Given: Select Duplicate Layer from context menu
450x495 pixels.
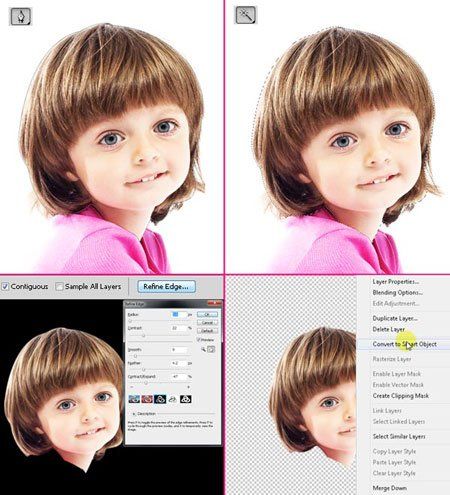Looking at the screenshot, I should [395, 318].
